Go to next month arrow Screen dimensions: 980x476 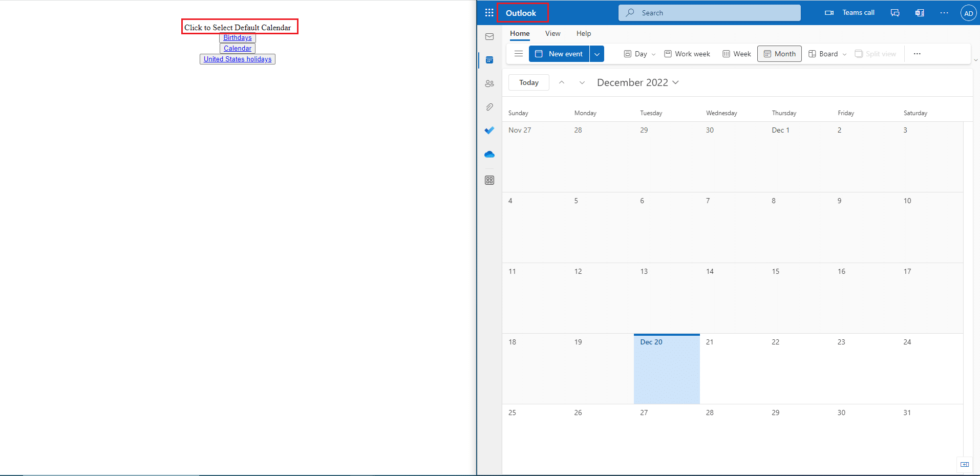pos(582,82)
